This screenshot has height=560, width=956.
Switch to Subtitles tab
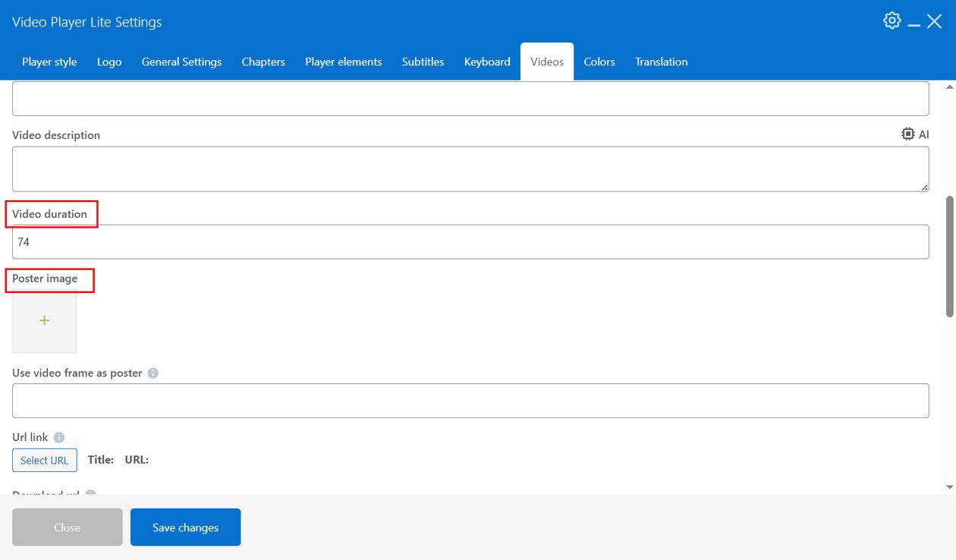pos(423,62)
